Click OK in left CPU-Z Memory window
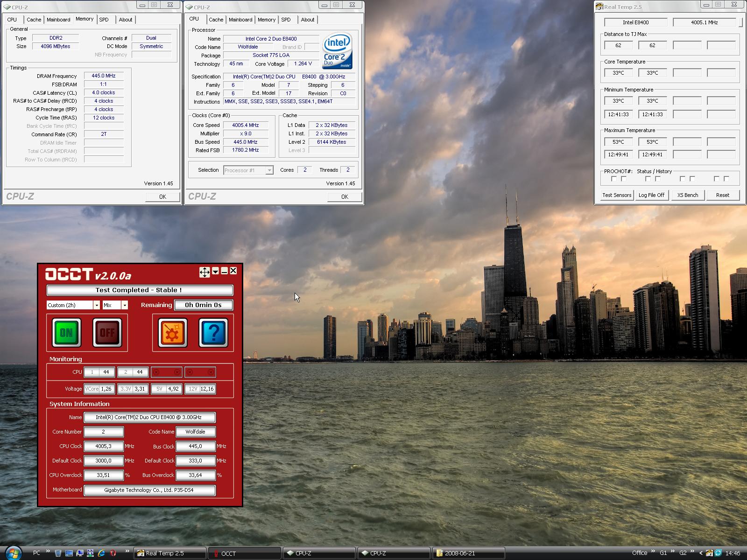The height and width of the screenshot is (560, 747). tap(162, 197)
